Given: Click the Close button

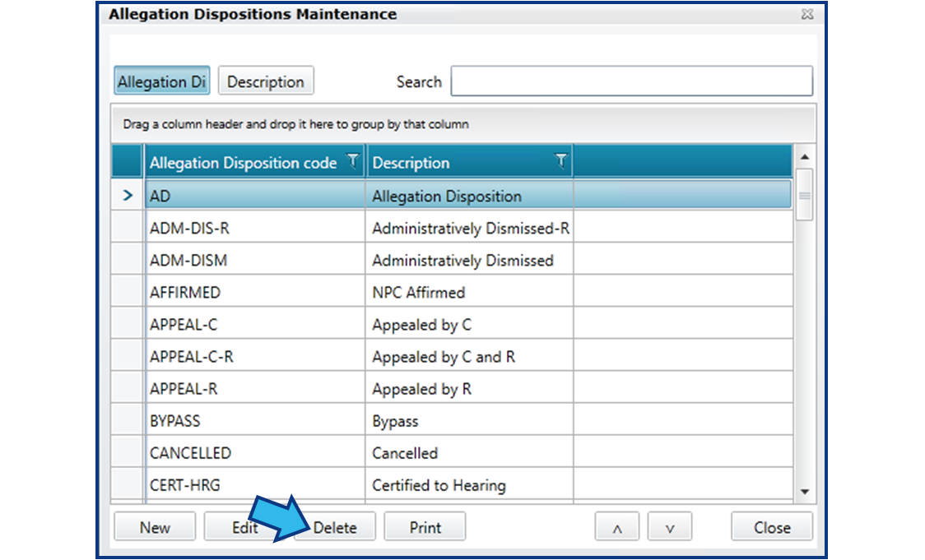Looking at the screenshot, I should click(x=772, y=526).
